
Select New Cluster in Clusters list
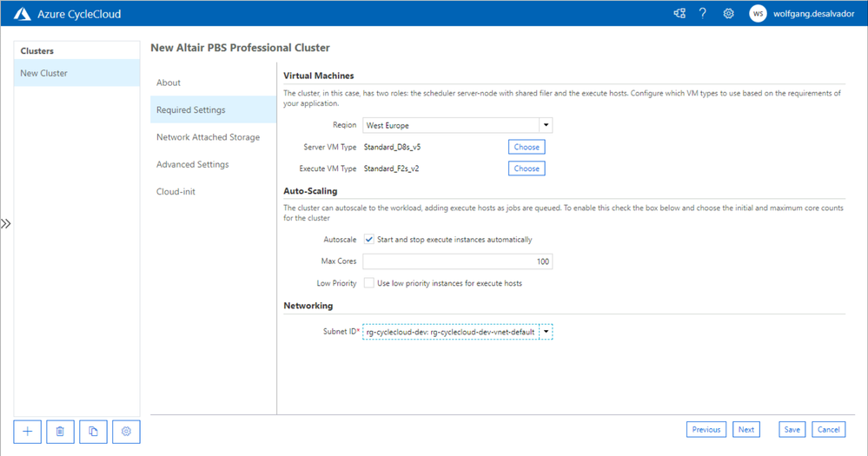pyautogui.click(x=77, y=73)
